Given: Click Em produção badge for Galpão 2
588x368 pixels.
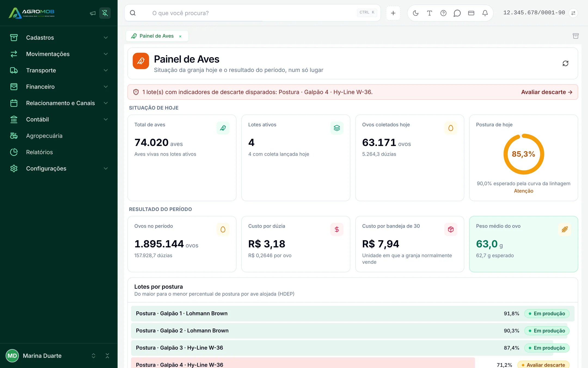Looking at the screenshot, I should (547, 331).
